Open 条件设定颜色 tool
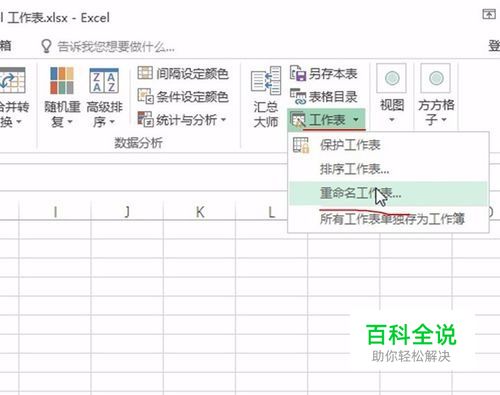This screenshot has width=500, height=395. click(183, 97)
